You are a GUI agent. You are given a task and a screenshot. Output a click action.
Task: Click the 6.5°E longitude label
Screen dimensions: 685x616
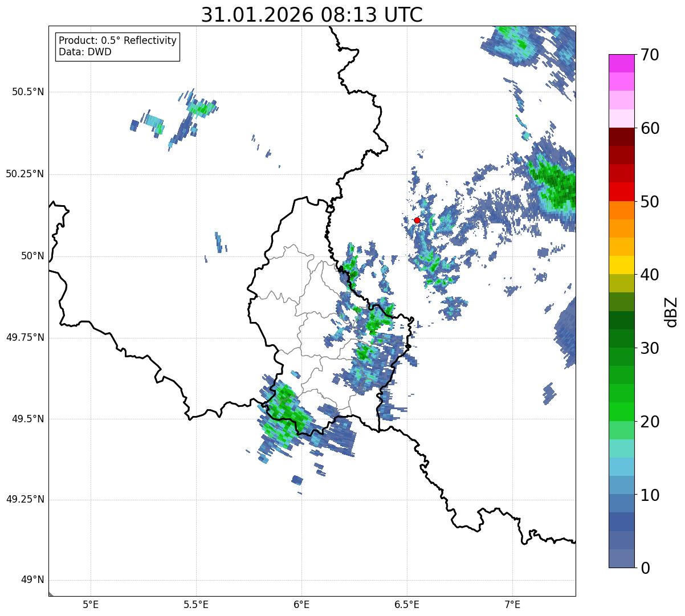pyautogui.click(x=407, y=605)
